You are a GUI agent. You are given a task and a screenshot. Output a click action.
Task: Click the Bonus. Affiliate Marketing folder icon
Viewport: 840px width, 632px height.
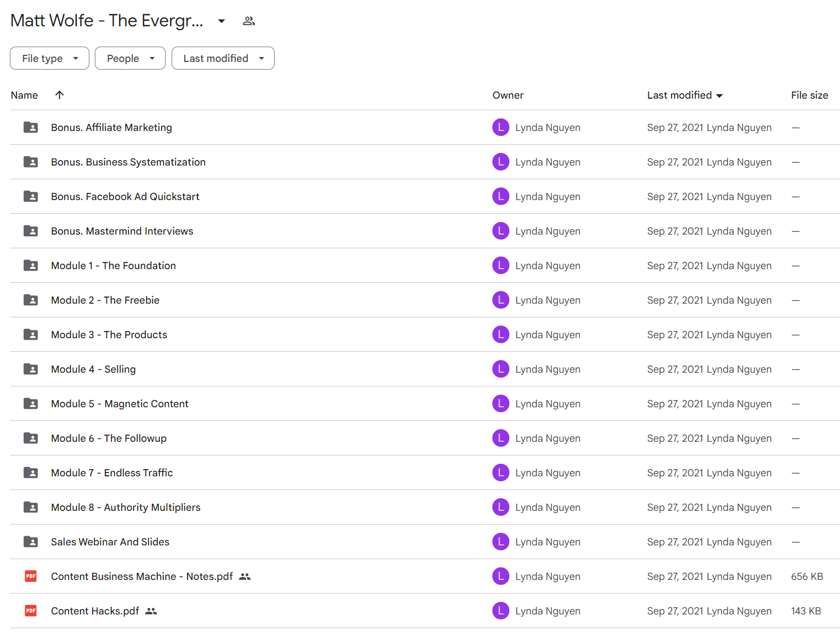coord(31,127)
